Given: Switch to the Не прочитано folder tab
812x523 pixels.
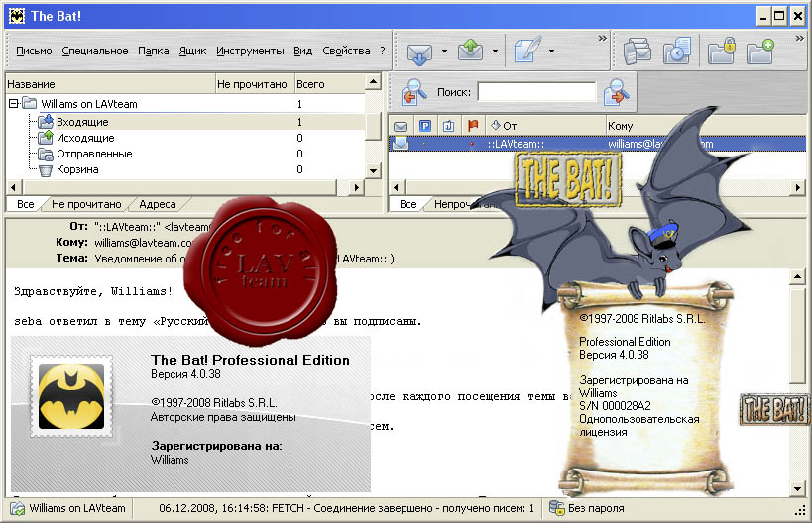Looking at the screenshot, I should pyautogui.click(x=86, y=204).
